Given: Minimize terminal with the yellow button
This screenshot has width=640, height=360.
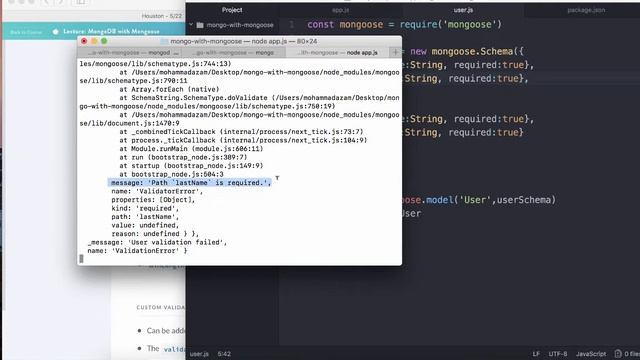Looking at the screenshot, I should (x=94, y=41).
